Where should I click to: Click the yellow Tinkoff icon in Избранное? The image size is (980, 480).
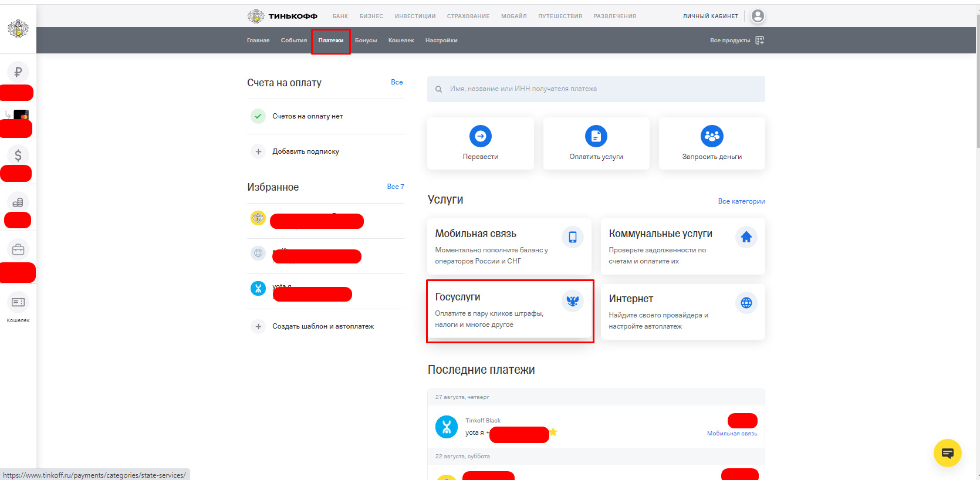pyautogui.click(x=258, y=218)
